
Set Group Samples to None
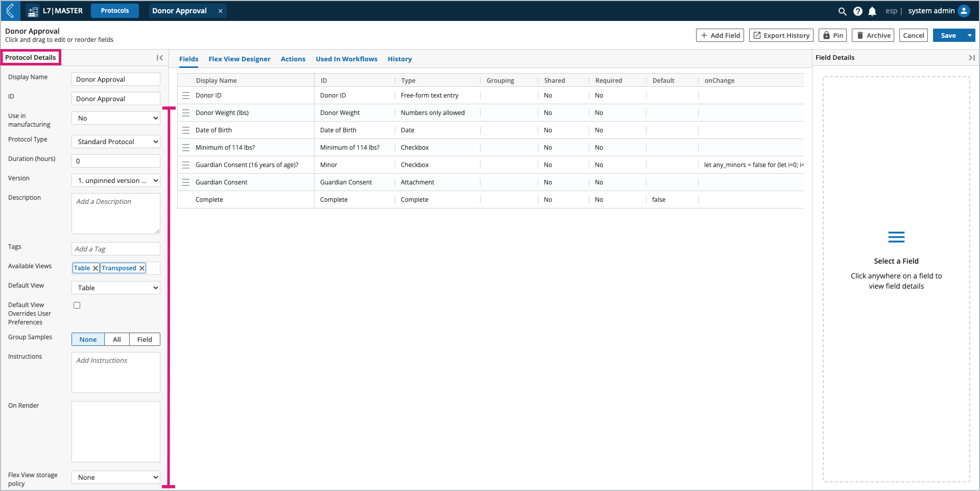click(88, 339)
